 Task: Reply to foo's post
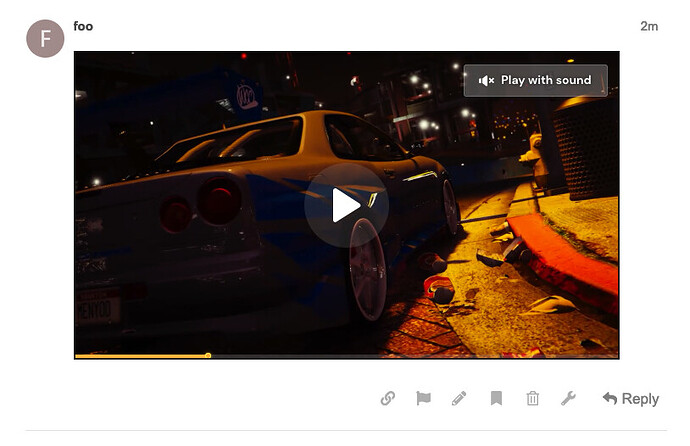(631, 398)
